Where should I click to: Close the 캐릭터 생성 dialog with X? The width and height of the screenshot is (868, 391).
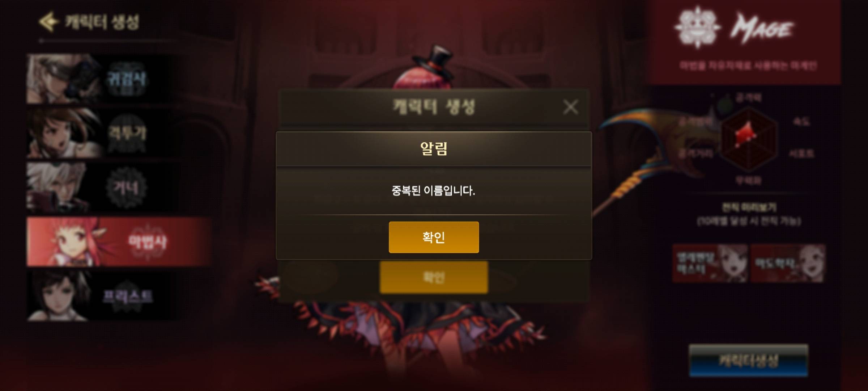point(570,107)
